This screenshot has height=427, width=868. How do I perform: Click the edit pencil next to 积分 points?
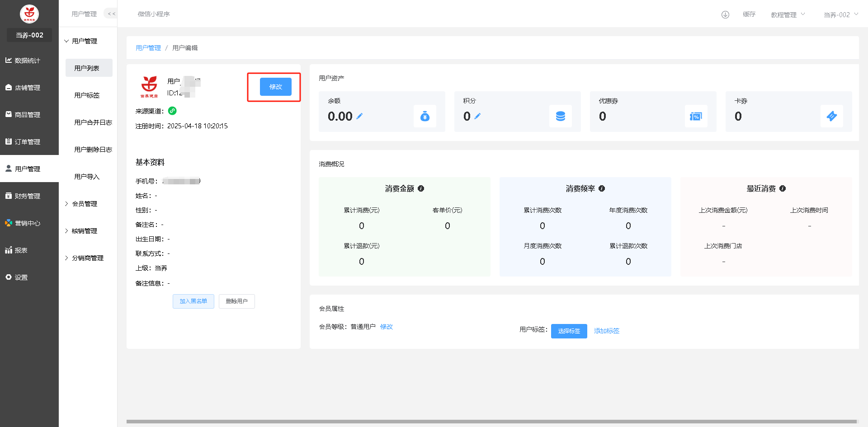pos(477,116)
